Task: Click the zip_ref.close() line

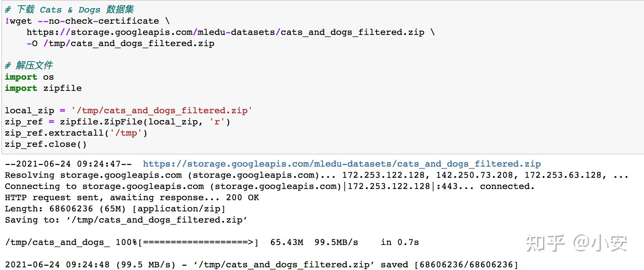Action: pos(46,144)
